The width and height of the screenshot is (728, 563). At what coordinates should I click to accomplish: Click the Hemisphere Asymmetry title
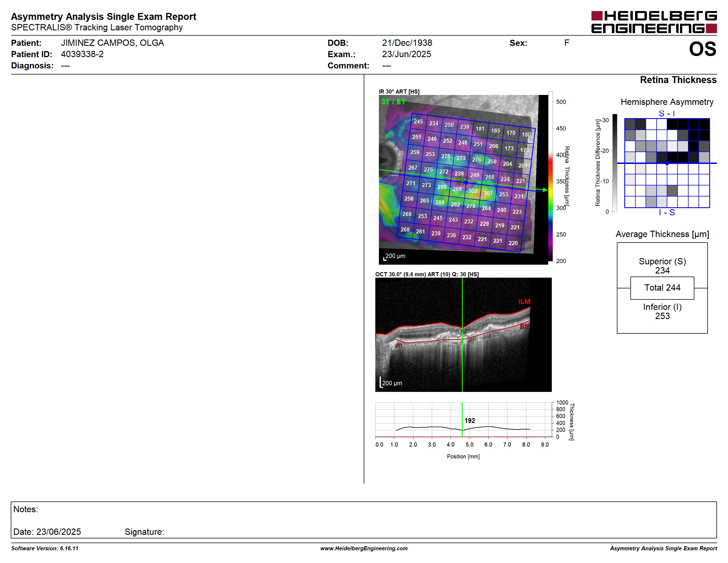667,102
